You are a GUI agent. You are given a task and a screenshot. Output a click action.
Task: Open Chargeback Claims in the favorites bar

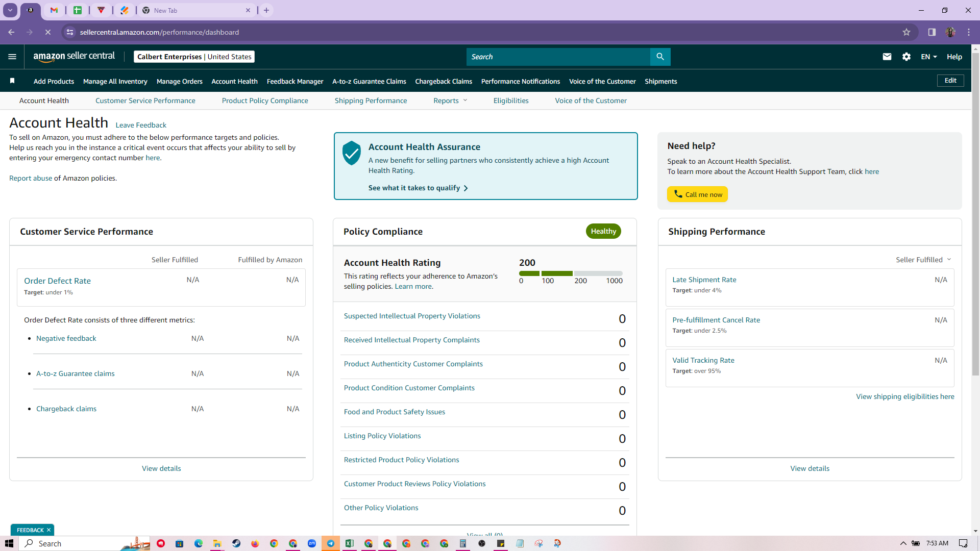click(x=444, y=81)
